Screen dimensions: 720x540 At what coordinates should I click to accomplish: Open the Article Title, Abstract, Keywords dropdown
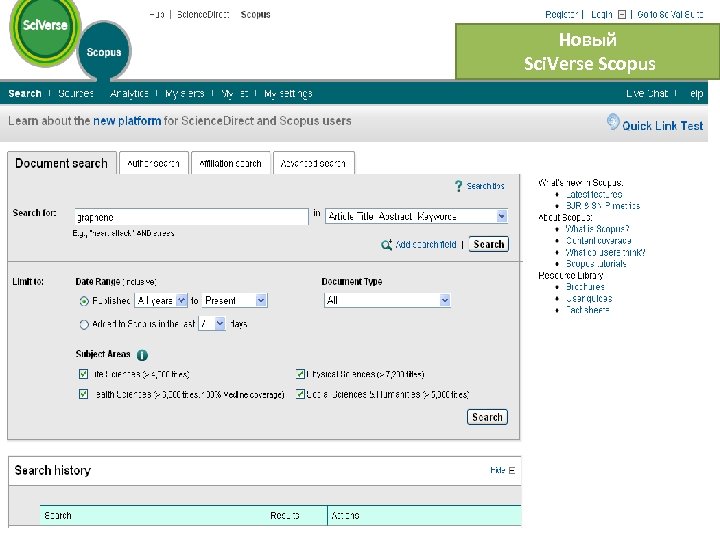pyautogui.click(x=416, y=216)
